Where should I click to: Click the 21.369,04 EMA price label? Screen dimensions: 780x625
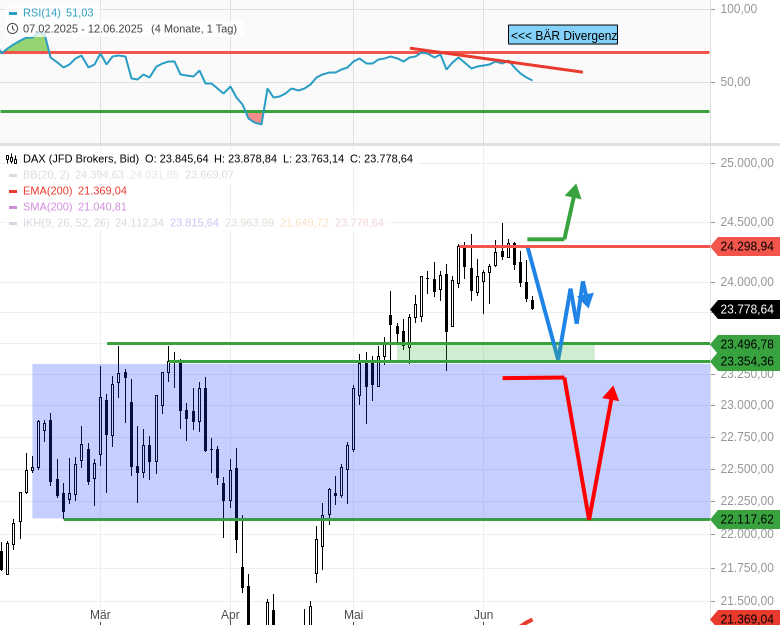(746, 619)
